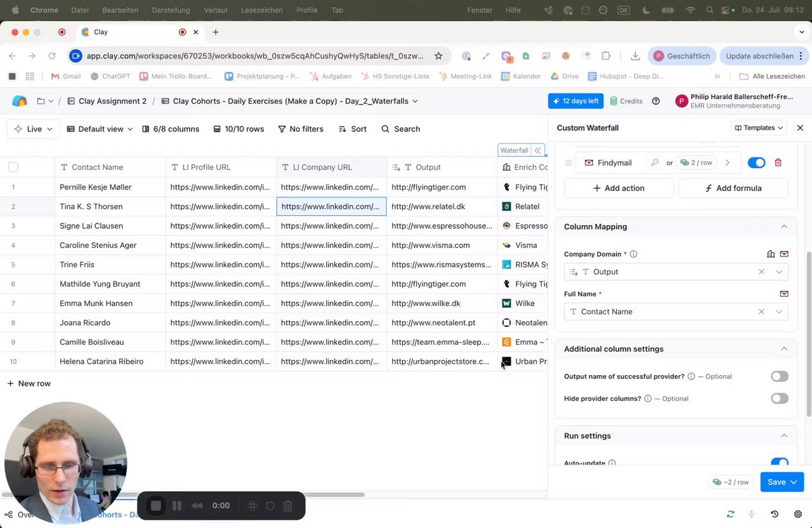Enable Hide provider columns toggle
812x528 pixels.
(x=780, y=399)
